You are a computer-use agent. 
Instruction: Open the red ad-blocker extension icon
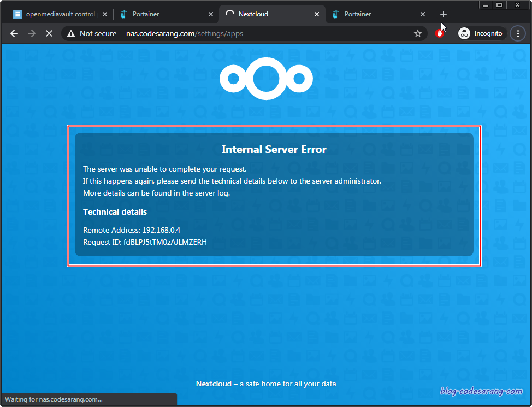pos(439,33)
